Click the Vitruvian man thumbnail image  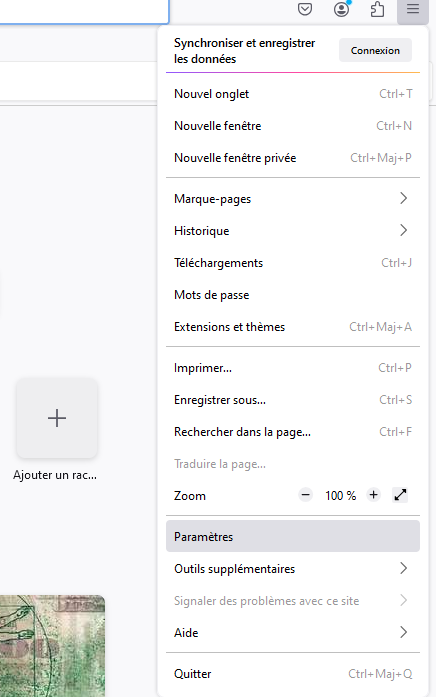(52, 646)
